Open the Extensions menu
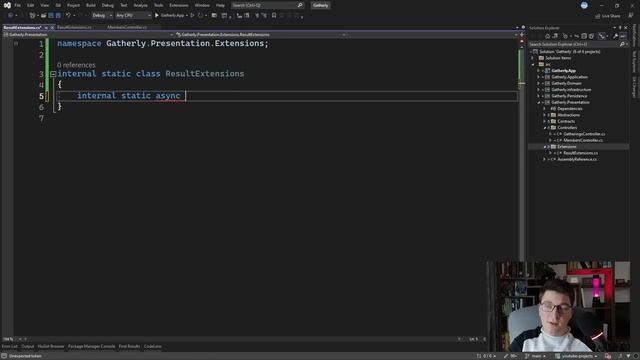Image resolution: width=640 pixels, height=360 pixels. click(x=179, y=5)
